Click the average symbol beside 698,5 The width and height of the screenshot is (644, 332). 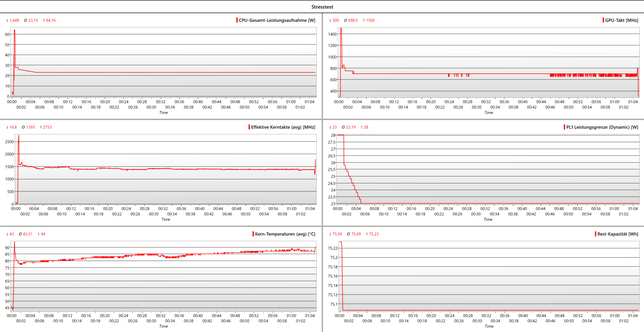[x=345, y=20]
